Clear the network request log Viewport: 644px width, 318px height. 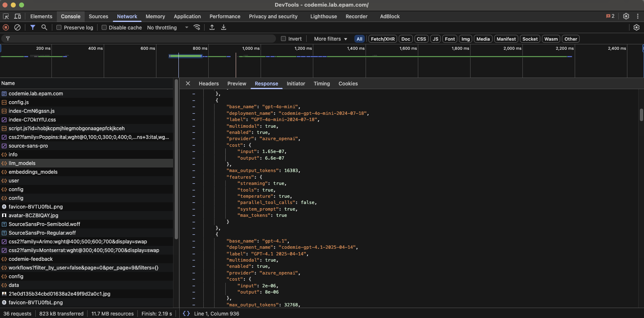[17, 27]
